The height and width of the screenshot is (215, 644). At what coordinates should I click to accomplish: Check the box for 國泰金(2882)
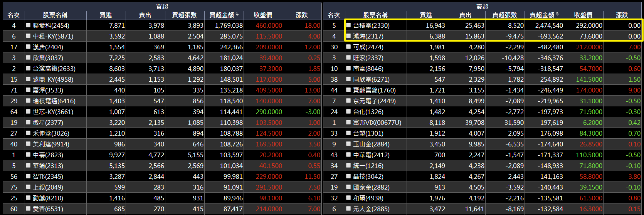(x=348, y=187)
